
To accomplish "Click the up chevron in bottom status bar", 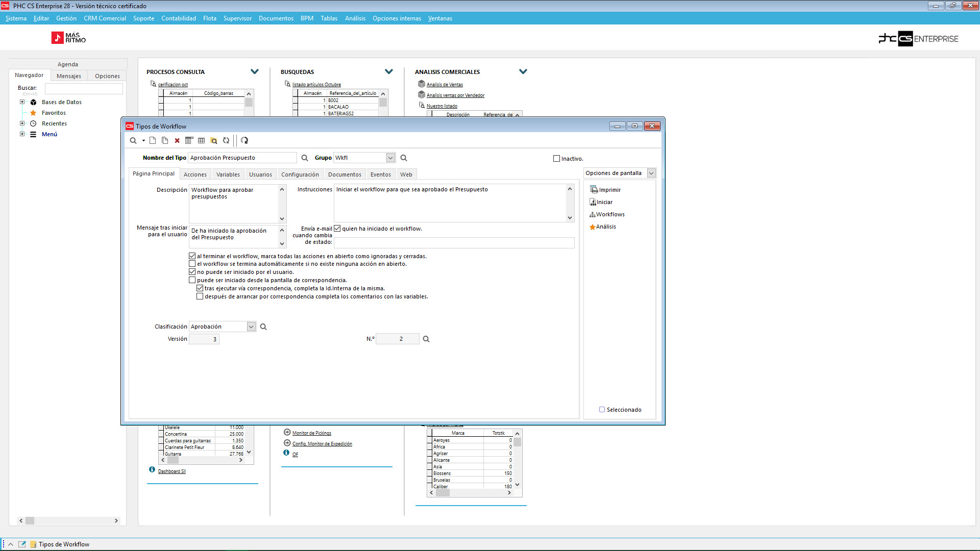I will coord(10,544).
